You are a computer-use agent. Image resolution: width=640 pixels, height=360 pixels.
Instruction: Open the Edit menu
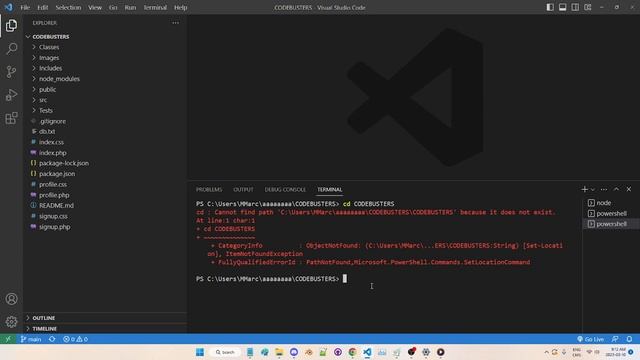42,7
